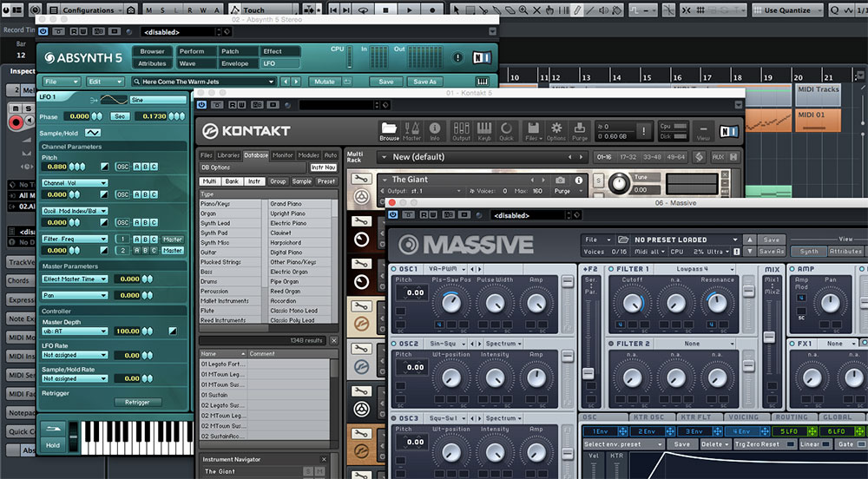Viewport: 868px width, 479px height.
Task: Click Massive Synth view button
Action: click(809, 251)
